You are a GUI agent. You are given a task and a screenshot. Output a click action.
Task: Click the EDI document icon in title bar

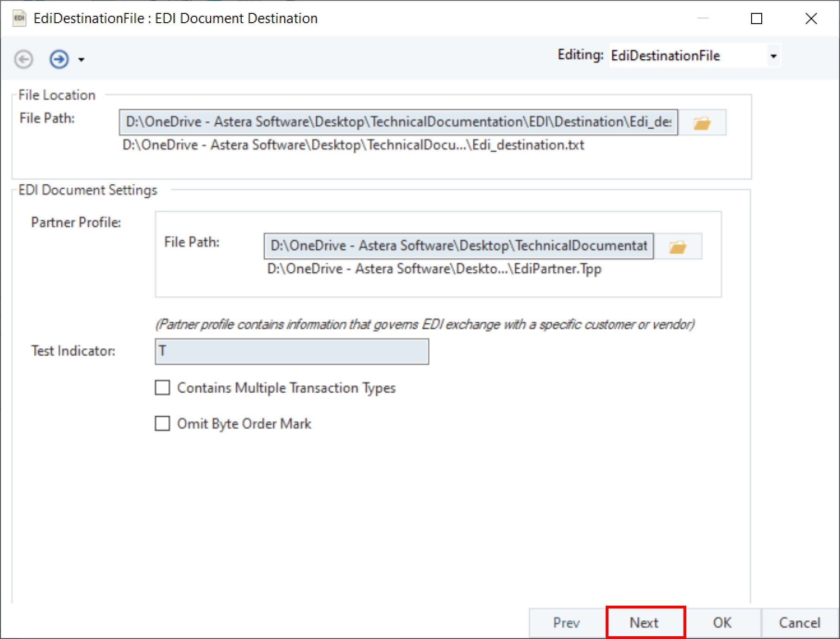pos(19,19)
